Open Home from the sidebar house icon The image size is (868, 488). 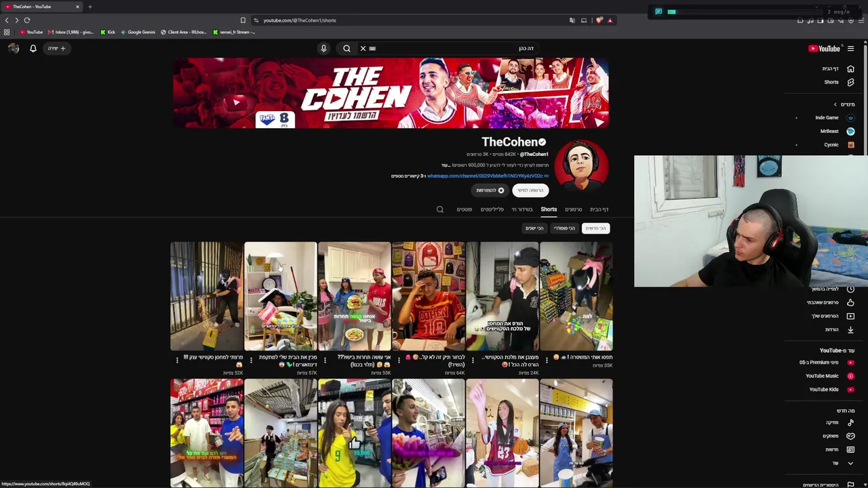pos(850,68)
